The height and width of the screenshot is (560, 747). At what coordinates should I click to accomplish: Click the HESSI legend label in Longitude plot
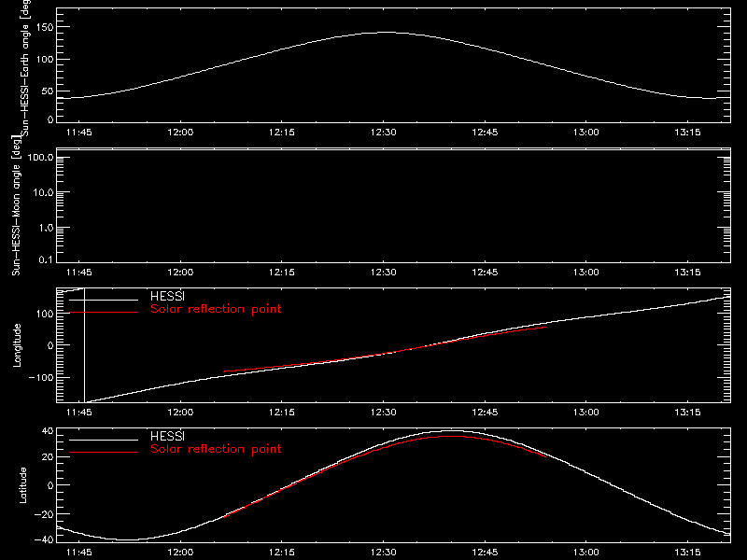click(x=167, y=296)
